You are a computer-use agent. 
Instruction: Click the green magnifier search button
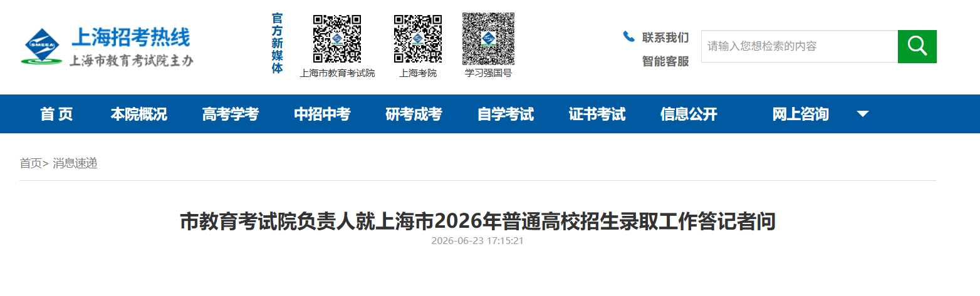917,46
